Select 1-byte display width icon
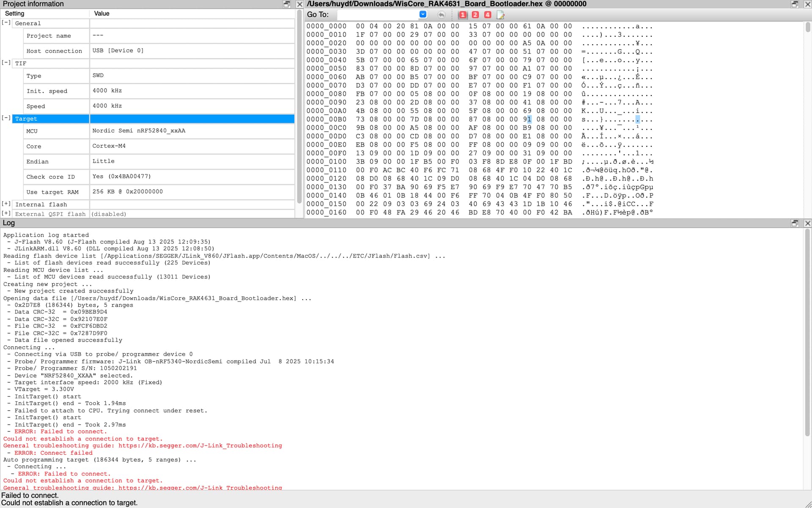The width and height of the screenshot is (812, 508). coord(463,15)
